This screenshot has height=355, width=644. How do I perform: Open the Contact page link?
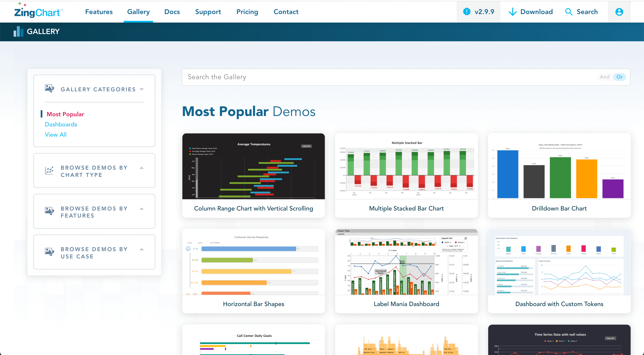pos(286,12)
